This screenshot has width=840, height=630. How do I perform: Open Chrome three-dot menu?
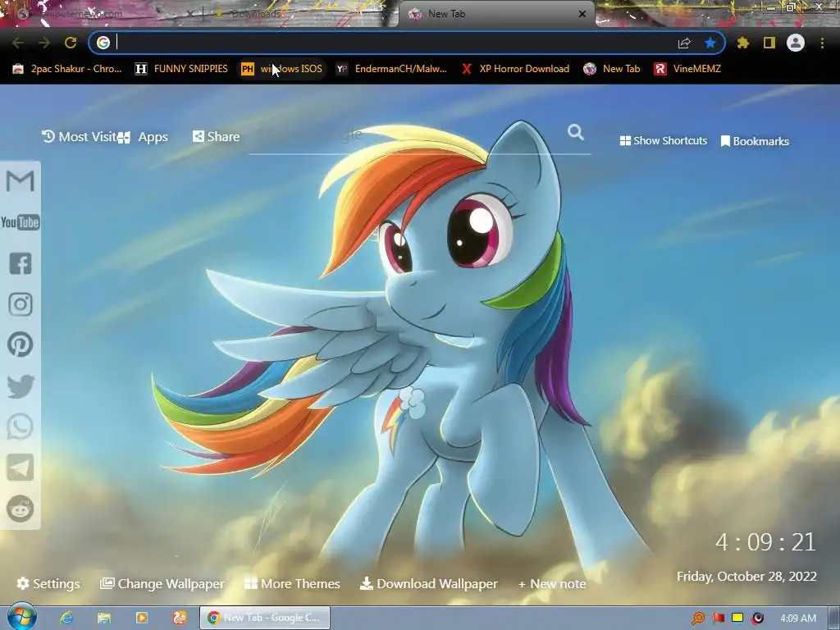tap(822, 43)
